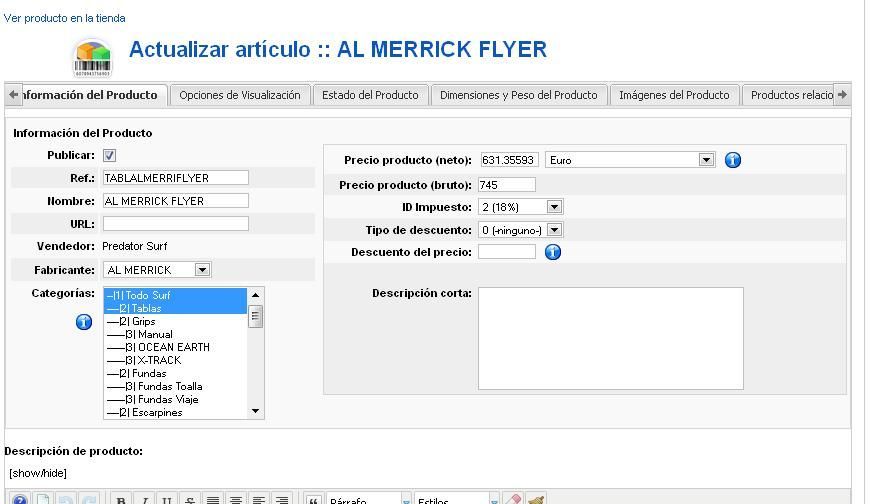Select the Fundas Toalla category

[175, 386]
